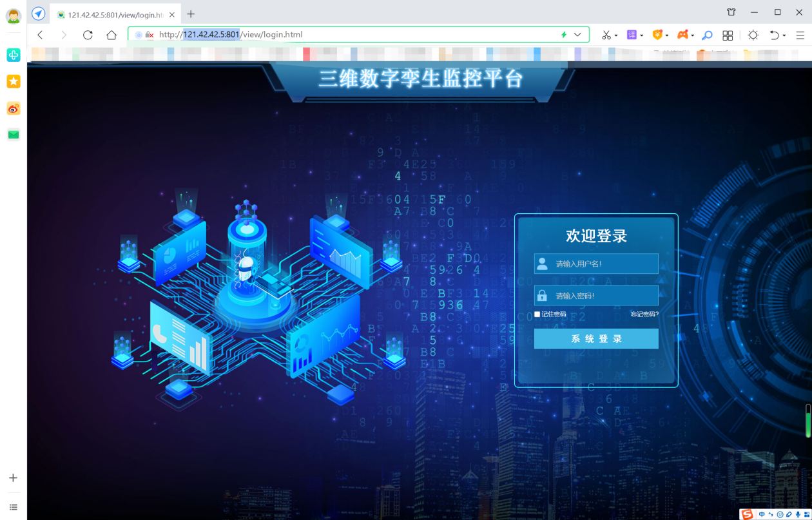Open the yellow star favorites sidebar icon
The height and width of the screenshot is (520, 812).
(14, 81)
